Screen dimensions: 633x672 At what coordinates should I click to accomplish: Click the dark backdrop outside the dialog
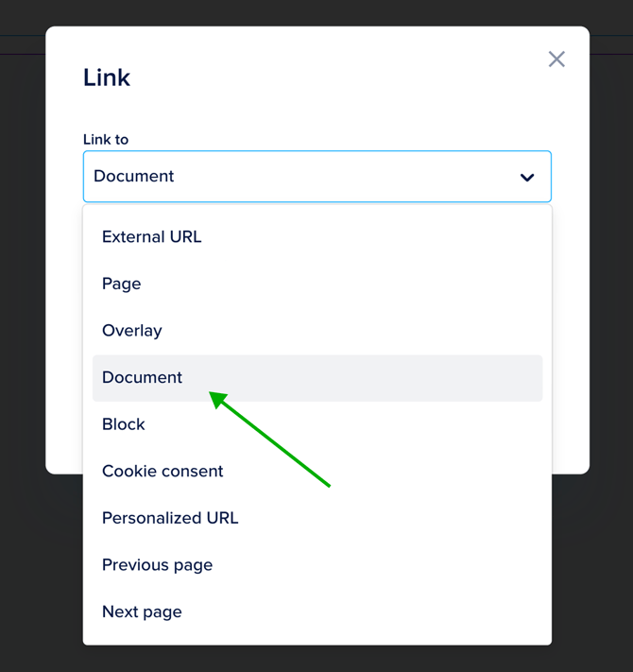point(24,378)
